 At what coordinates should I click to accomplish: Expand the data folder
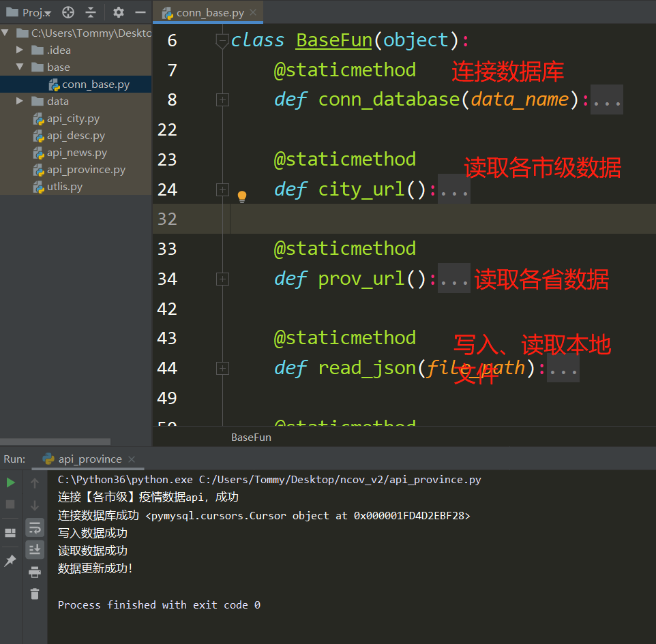[x=19, y=101]
